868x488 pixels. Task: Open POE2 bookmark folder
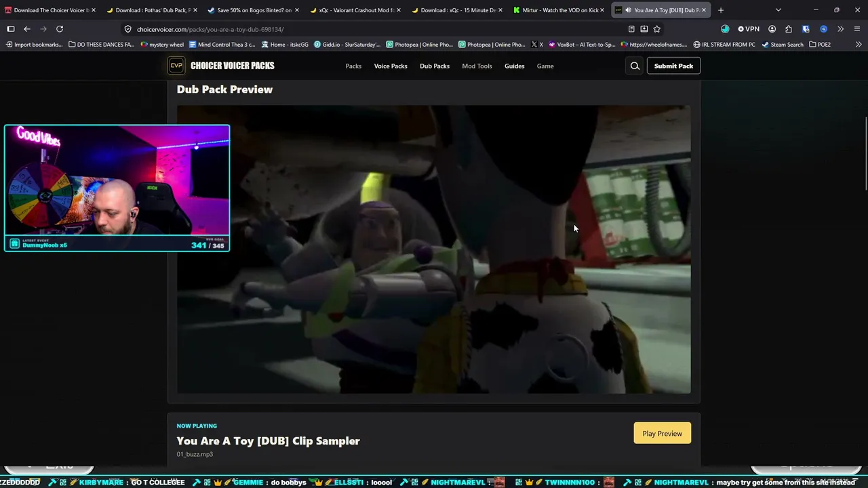(x=820, y=45)
